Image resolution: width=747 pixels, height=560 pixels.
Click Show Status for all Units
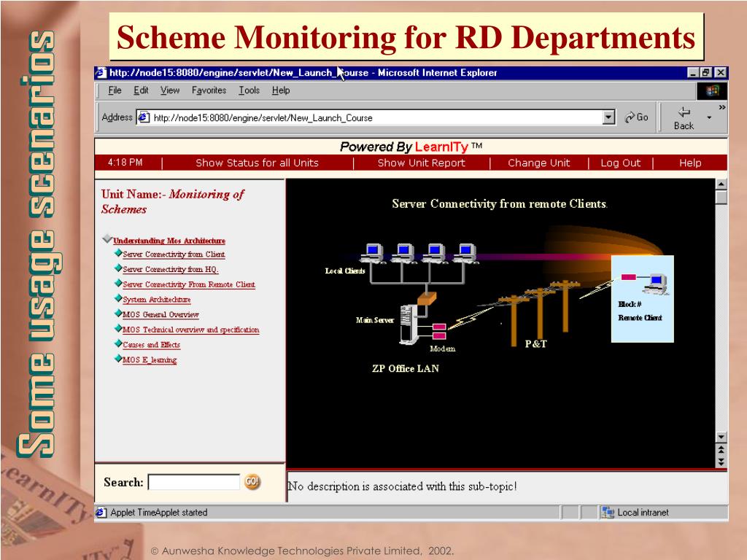point(257,163)
